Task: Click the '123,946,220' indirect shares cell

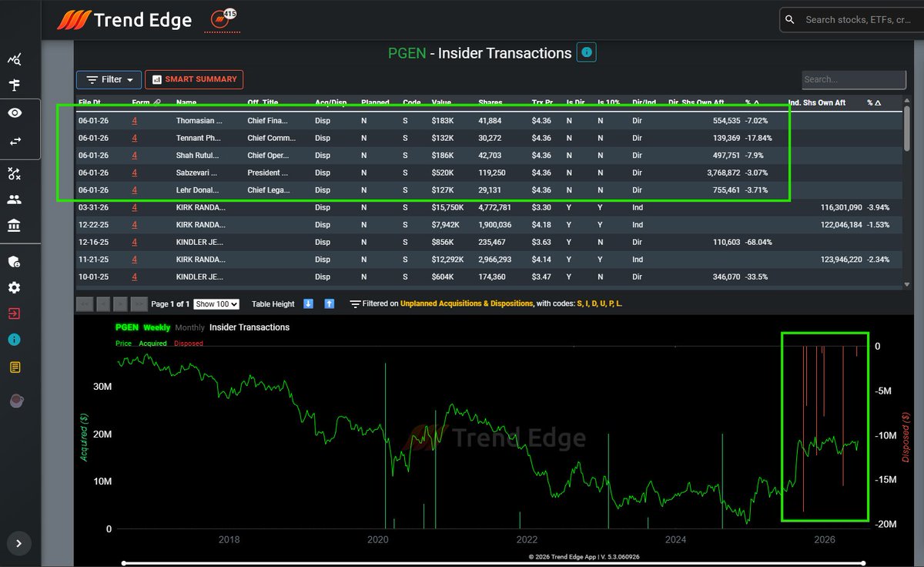Action: (x=841, y=260)
